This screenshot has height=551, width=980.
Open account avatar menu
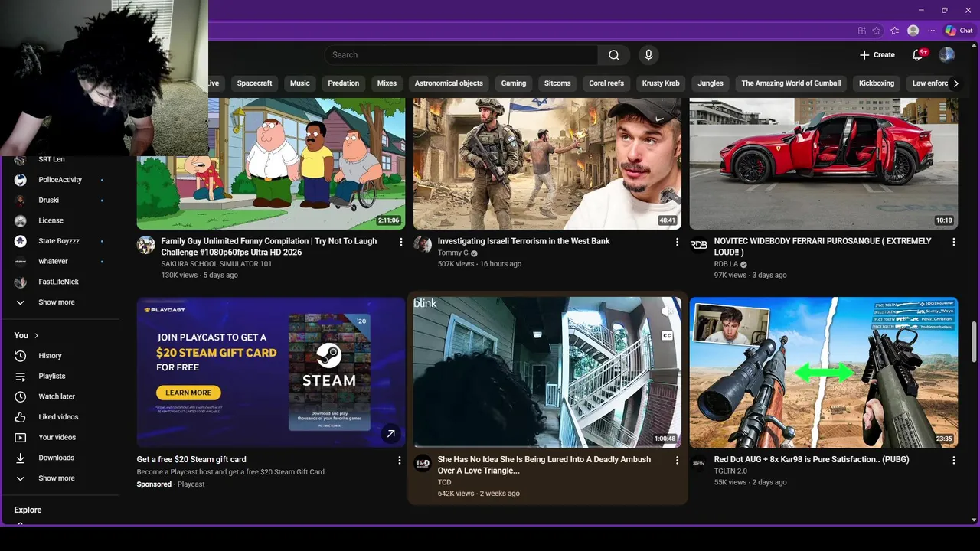click(947, 55)
